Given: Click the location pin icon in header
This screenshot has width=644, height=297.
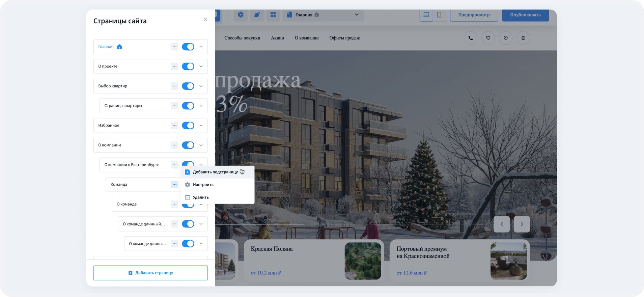Looking at the screenshot, I should (506, 38).
